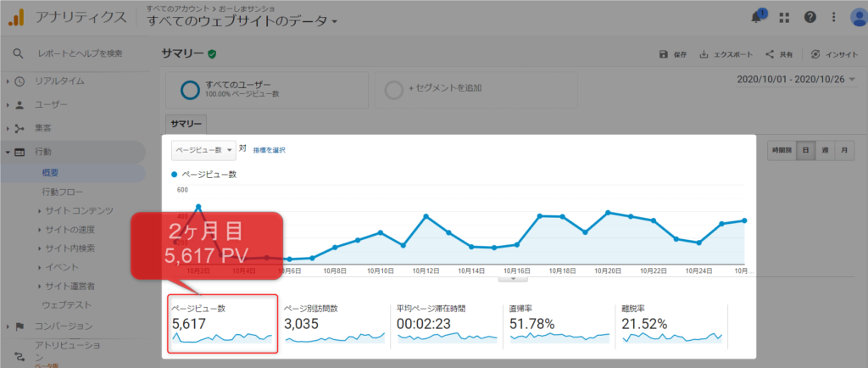Click the Save (保存) icon button
Screen dimensions: 868x368
tap(673, 54)
